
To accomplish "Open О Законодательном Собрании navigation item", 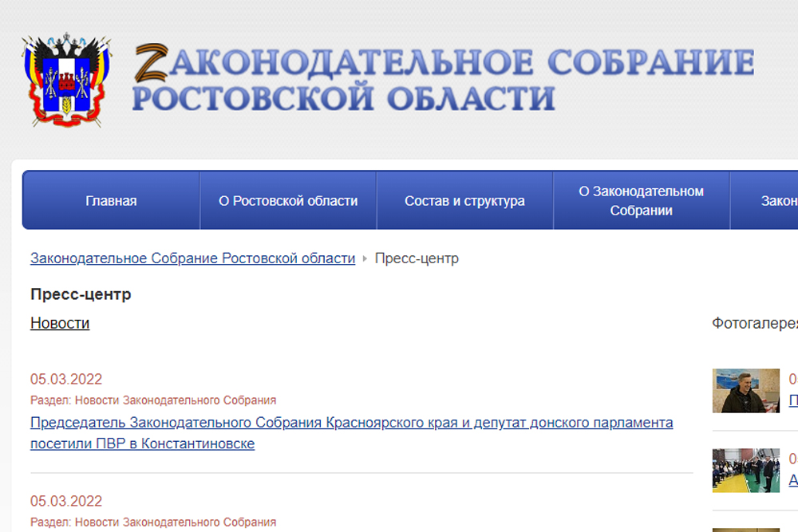I will [641, 201].
